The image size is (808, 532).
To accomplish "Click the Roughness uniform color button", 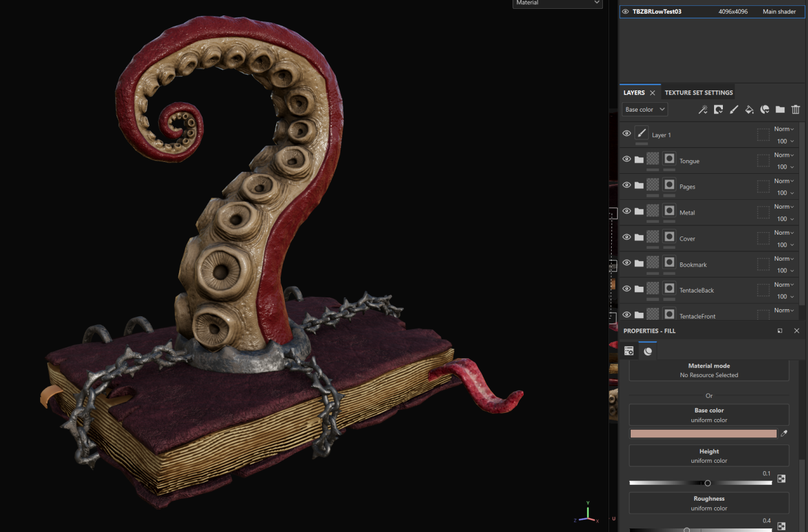I will 709,503.
